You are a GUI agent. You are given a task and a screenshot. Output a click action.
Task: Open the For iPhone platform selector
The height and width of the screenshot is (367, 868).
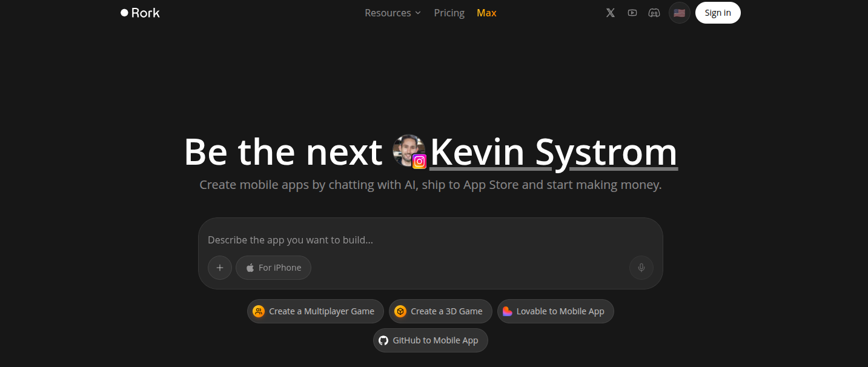[273, 268]
